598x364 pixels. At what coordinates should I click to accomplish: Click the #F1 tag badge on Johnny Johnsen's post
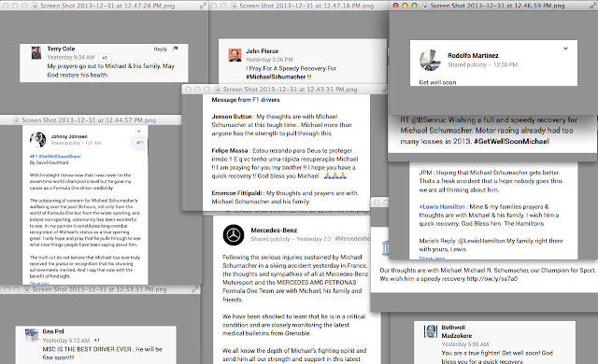pyautogui.click(x=140, y=143)
